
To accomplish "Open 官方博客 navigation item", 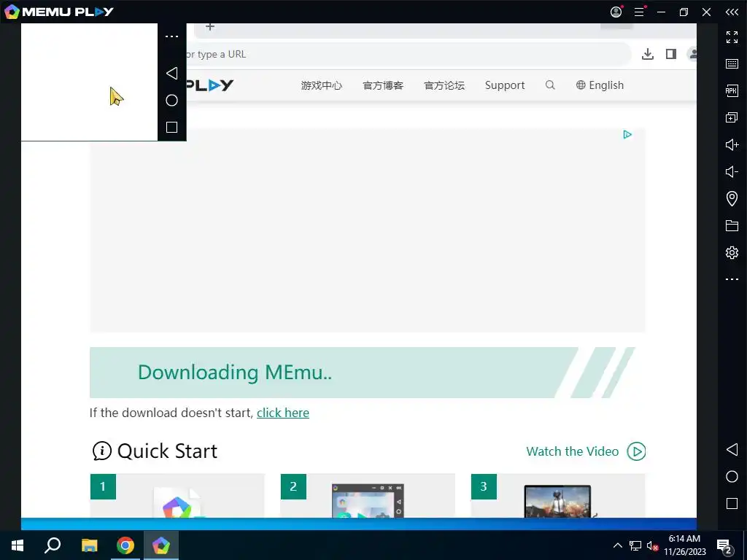I will pyautogui.click(x=383, y=85).
